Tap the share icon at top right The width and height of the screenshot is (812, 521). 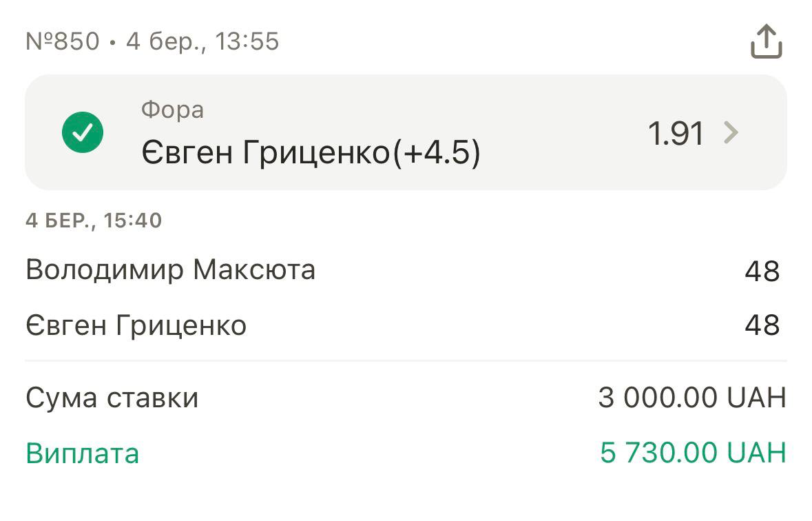pos(766,42)
